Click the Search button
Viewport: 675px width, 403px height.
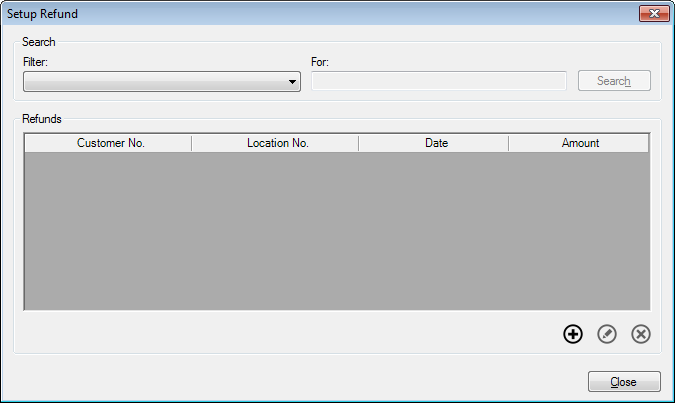[x=614, y=81]
